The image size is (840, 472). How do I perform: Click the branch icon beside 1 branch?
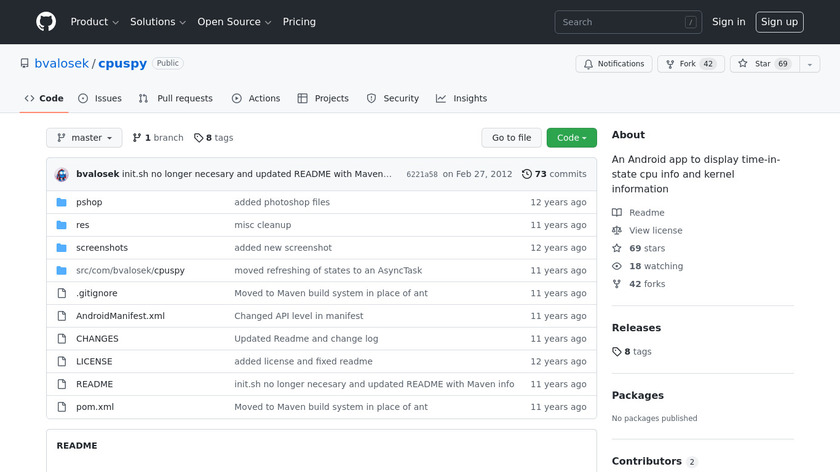[x=138, y=138]
